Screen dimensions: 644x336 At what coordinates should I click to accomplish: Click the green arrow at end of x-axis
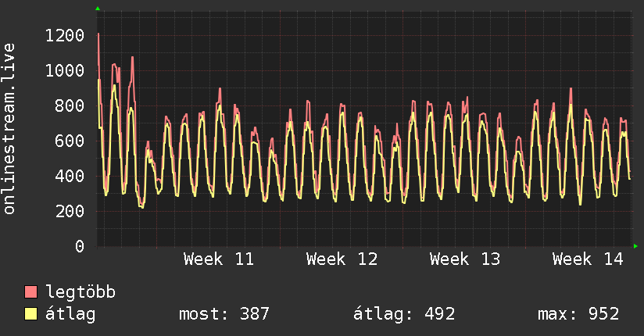pyautogui.click(x=635, y=246)
